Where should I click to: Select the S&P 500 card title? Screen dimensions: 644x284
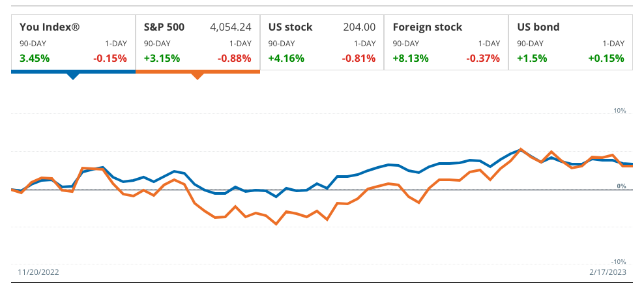pyautogui.click(x=164, y=27)
